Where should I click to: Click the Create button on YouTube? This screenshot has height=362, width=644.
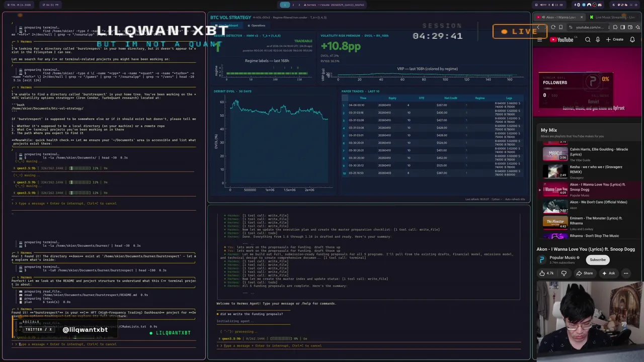(615, 40)
